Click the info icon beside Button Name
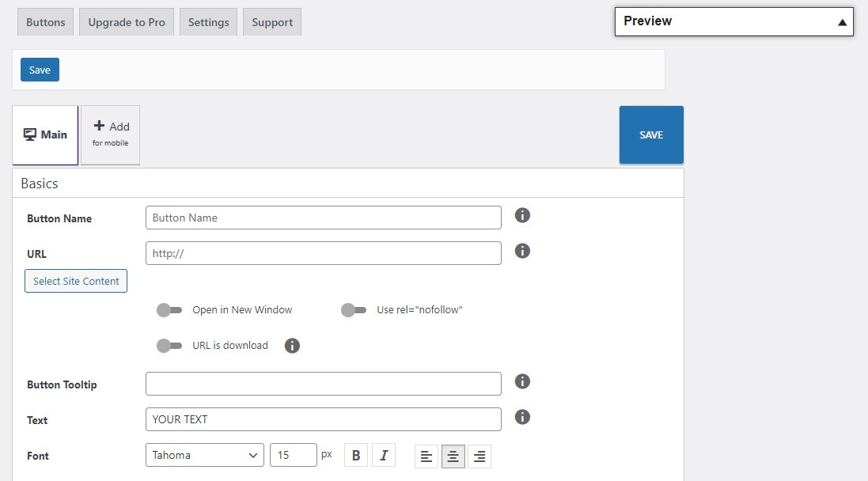The image size is (868, 481). [x=522, y=215]
